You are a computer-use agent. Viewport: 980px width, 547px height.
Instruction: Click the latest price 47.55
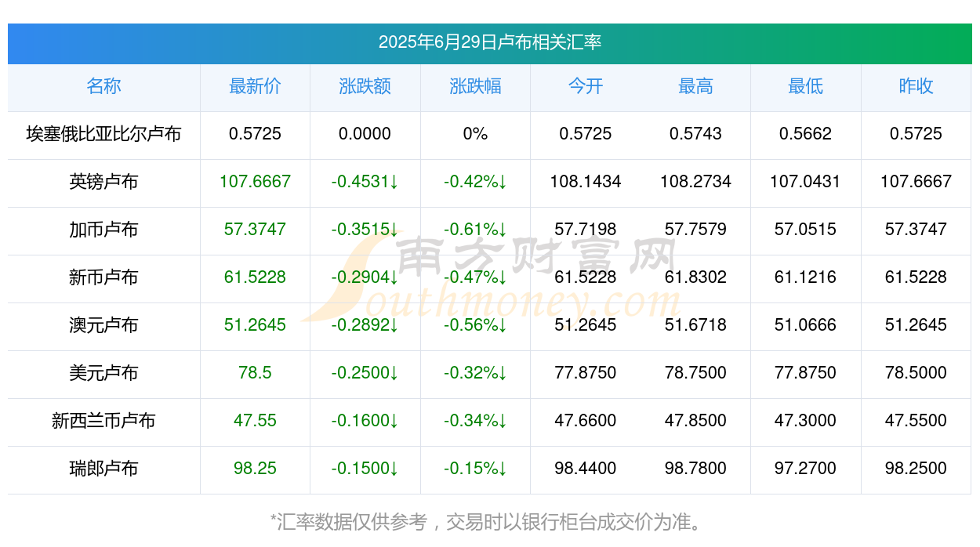255,421
